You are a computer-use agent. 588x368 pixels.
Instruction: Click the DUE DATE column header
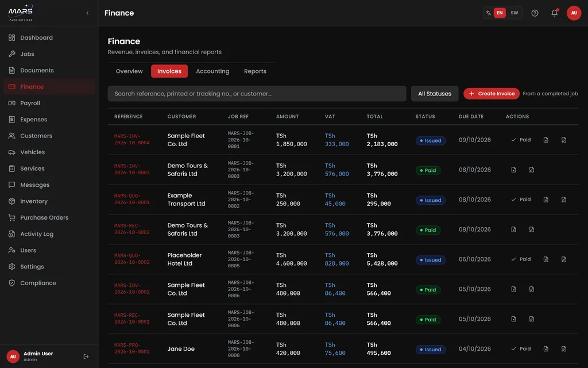[x=471, y=116]
